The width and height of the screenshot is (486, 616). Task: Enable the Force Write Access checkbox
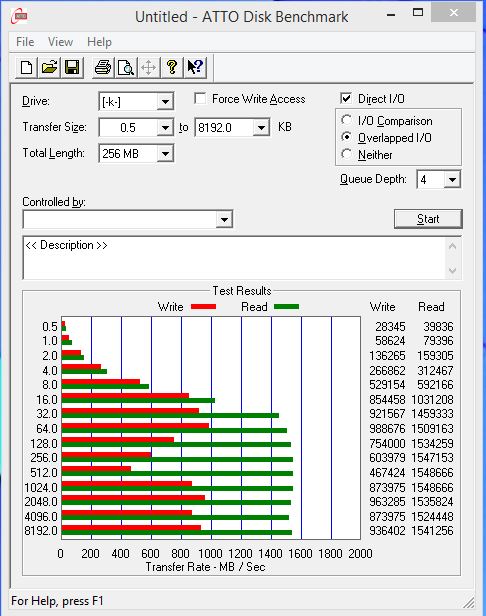pyautogui.click(x=200, y=98)
